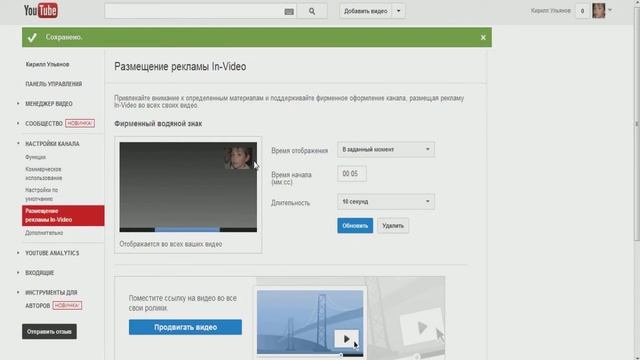
Task: Click username text in top header
Action: 551,11
